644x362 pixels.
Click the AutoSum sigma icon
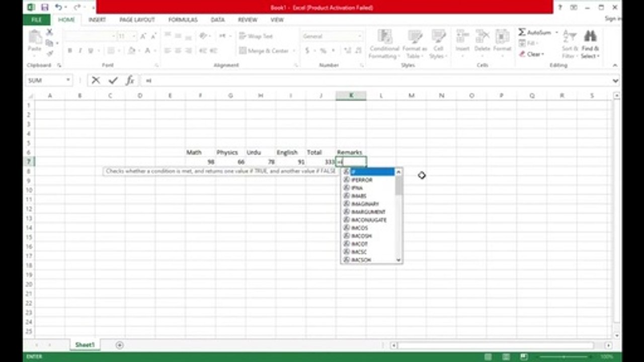pyautogui.click(x=522, y=32)
